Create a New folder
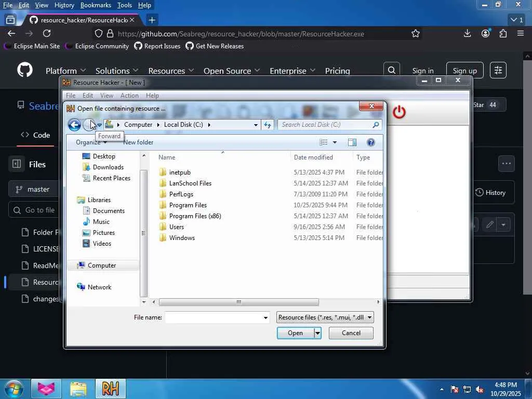This screenshot has height=399, width=532. click(138, 142)
